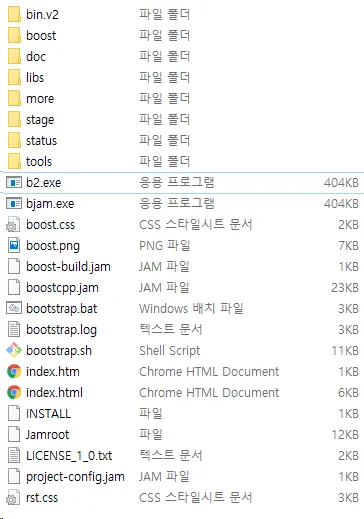364x519 pixels.
Task: Click the rst.css gear file icon
Action: click(x=13, y=498)
